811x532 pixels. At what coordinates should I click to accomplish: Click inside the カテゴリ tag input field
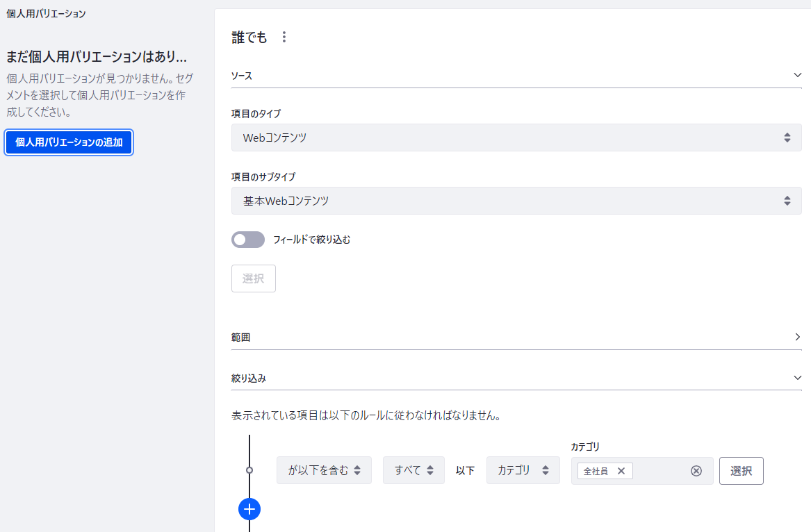click(659, 471)
